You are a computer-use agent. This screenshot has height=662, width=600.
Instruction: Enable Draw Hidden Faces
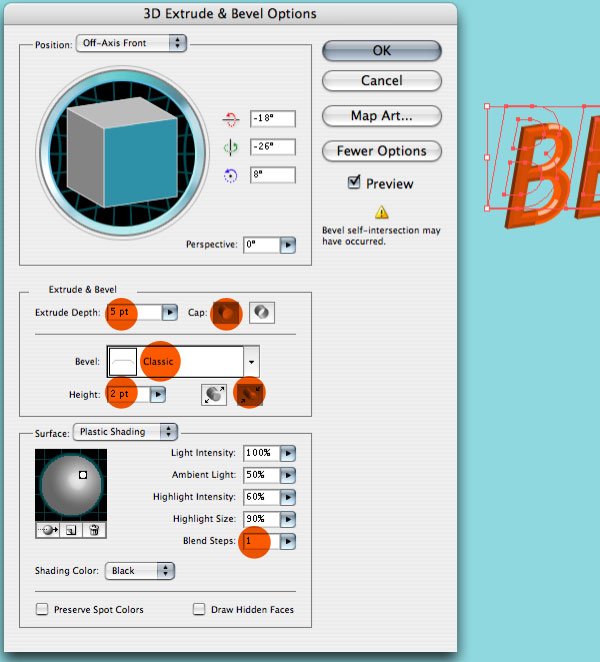[199, 609]
